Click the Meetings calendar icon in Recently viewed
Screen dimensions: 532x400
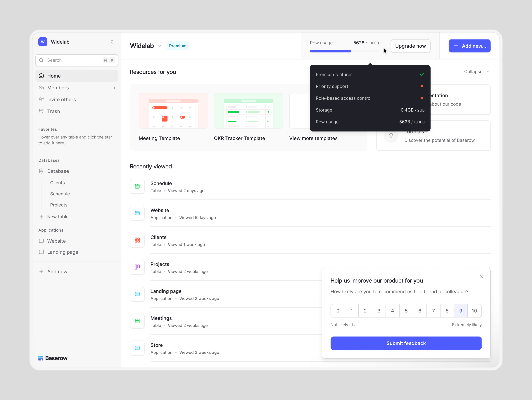(137, 321)
